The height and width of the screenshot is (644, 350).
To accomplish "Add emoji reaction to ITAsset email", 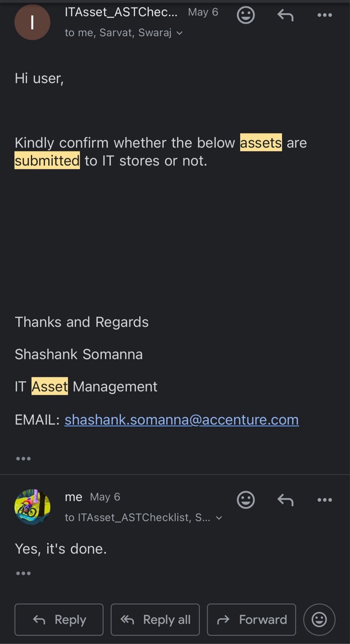I will tap(246, 15).
